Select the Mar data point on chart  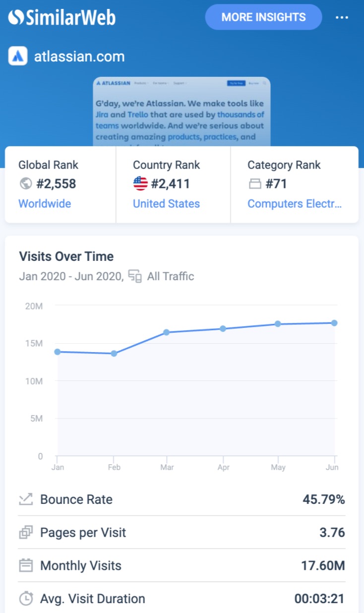167,332
